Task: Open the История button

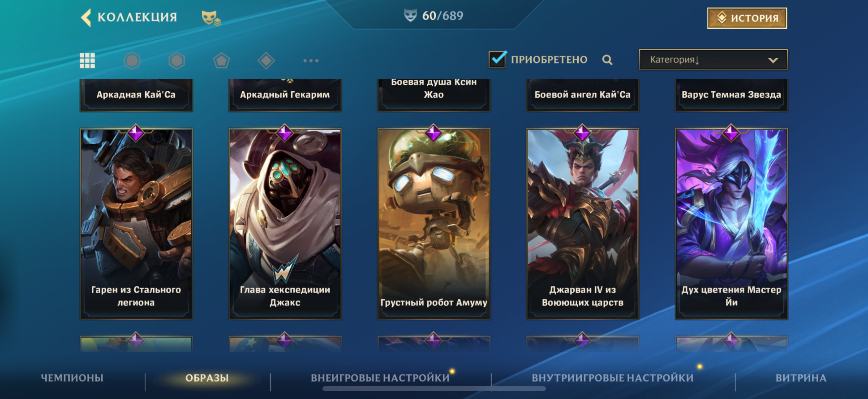Action: coord(747,18)
